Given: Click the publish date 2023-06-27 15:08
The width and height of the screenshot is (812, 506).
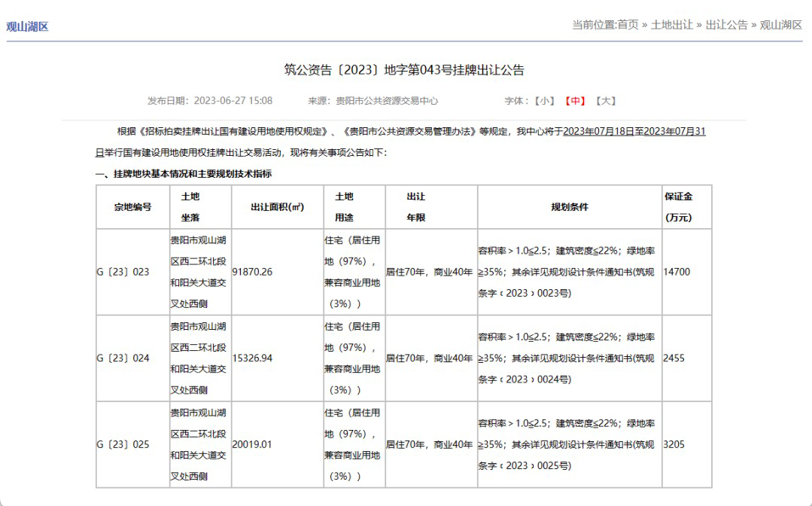Looking at the screenshot, I should (233, 101).
